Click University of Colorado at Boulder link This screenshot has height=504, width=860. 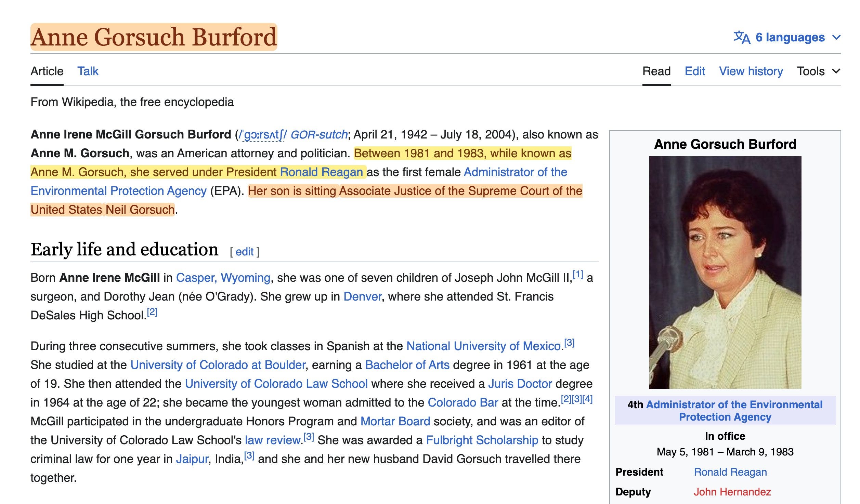point(218,365)
